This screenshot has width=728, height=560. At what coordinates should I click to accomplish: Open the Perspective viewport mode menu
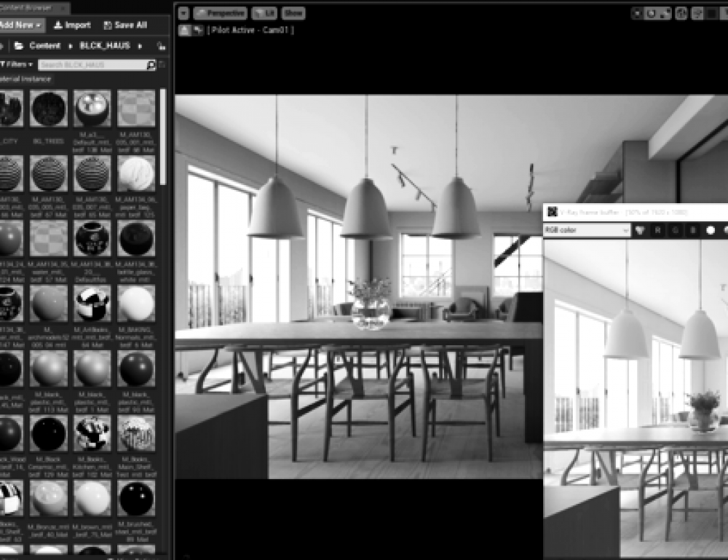tap(220, 13)
